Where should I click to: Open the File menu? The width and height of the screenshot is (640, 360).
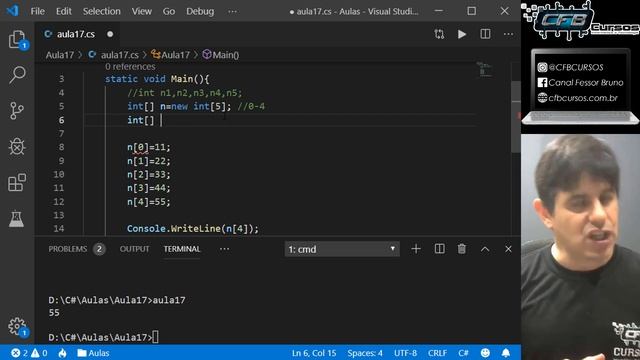(38, 11)
